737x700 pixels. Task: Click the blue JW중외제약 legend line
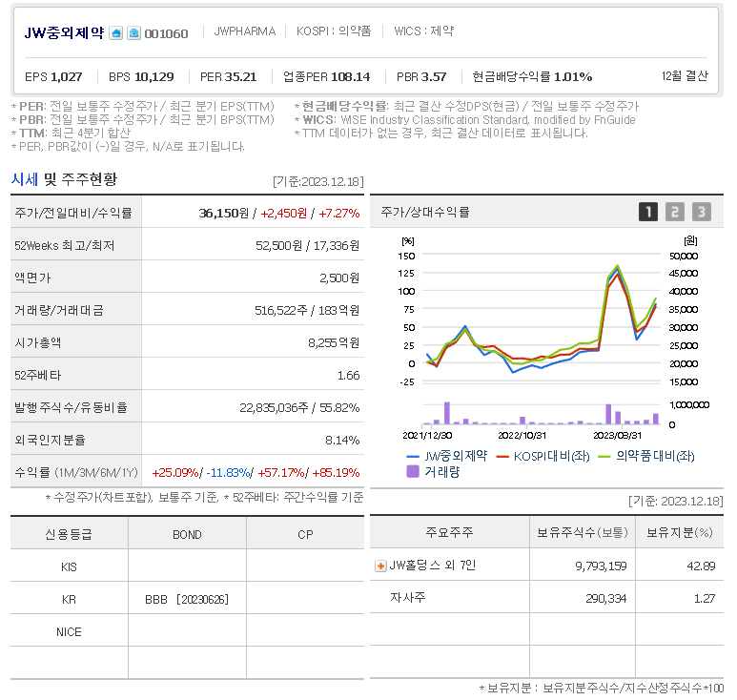tap(412, 457)
